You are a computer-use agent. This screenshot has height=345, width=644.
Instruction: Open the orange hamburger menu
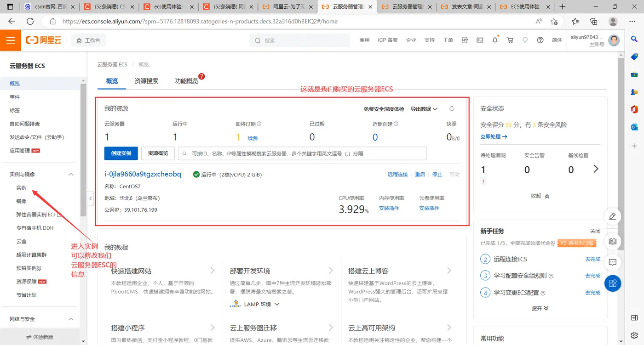tap(11, 40)
